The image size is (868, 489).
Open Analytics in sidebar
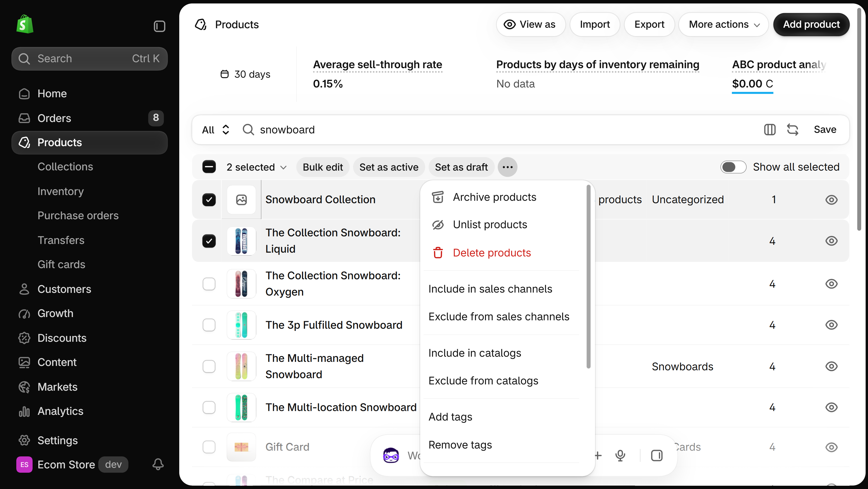tap(89, 411)
